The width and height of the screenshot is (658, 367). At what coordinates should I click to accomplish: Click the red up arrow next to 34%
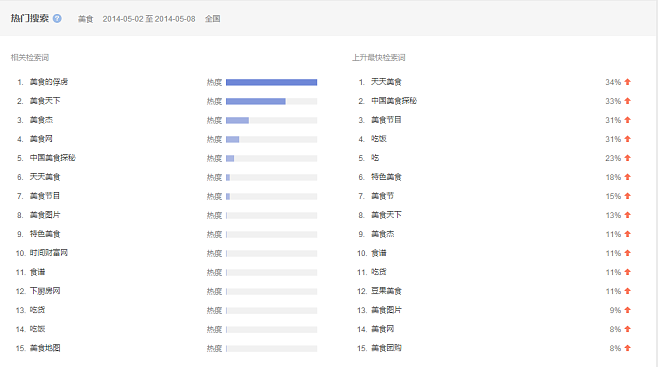coord(628,82)
